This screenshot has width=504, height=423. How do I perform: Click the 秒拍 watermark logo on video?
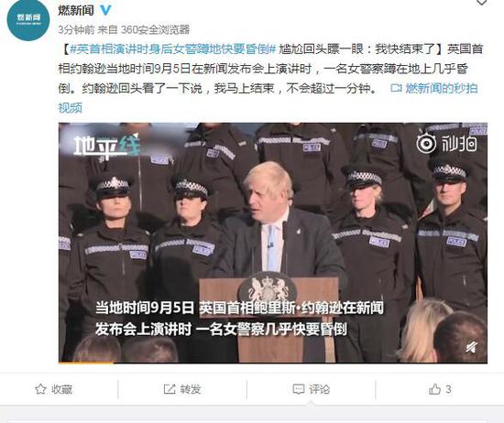[446, 144]
